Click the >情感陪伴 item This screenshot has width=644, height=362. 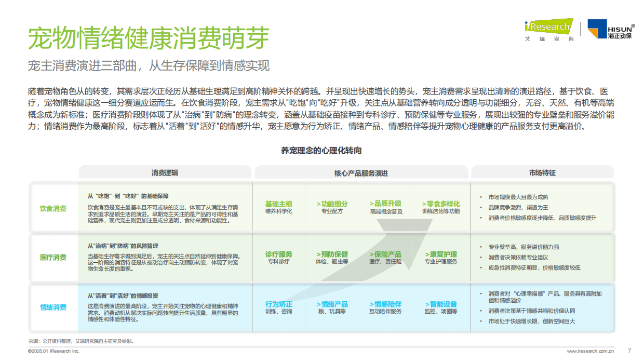tap(385, 304)
